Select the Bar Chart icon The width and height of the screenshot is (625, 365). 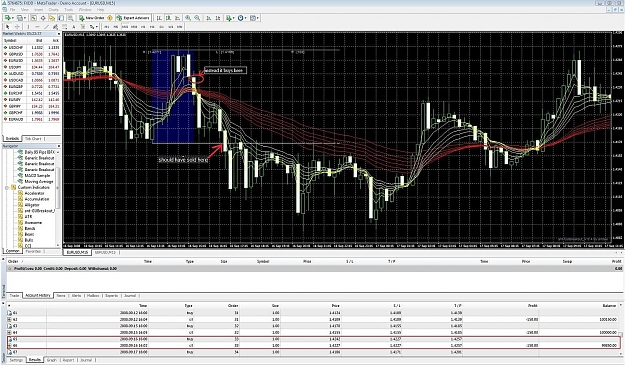159,18
